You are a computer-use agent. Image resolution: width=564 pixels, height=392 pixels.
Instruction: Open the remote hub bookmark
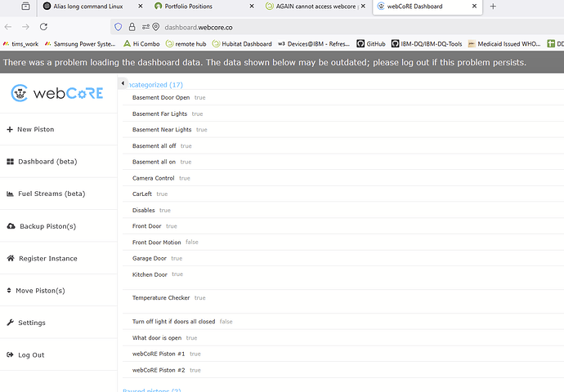pos(186,44)
